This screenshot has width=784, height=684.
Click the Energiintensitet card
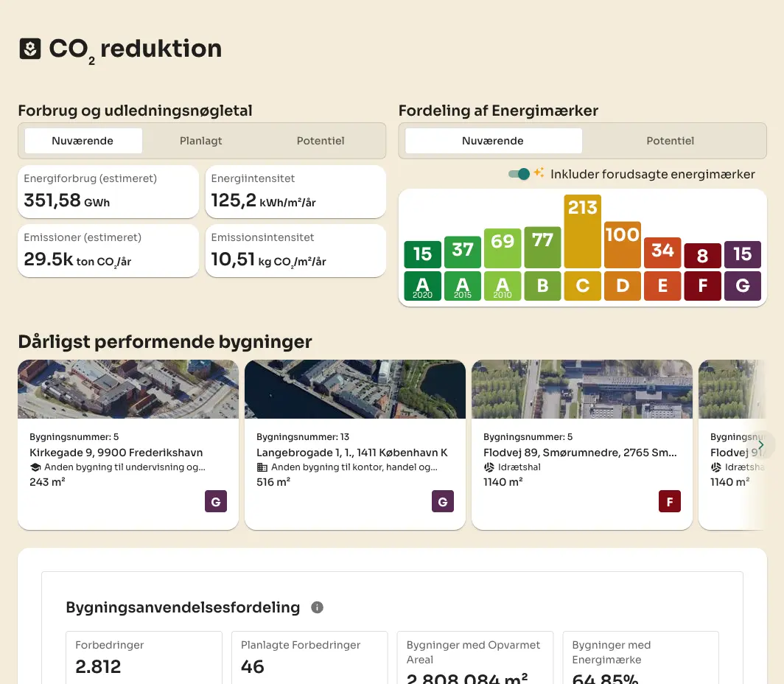(x=295, y=192)
